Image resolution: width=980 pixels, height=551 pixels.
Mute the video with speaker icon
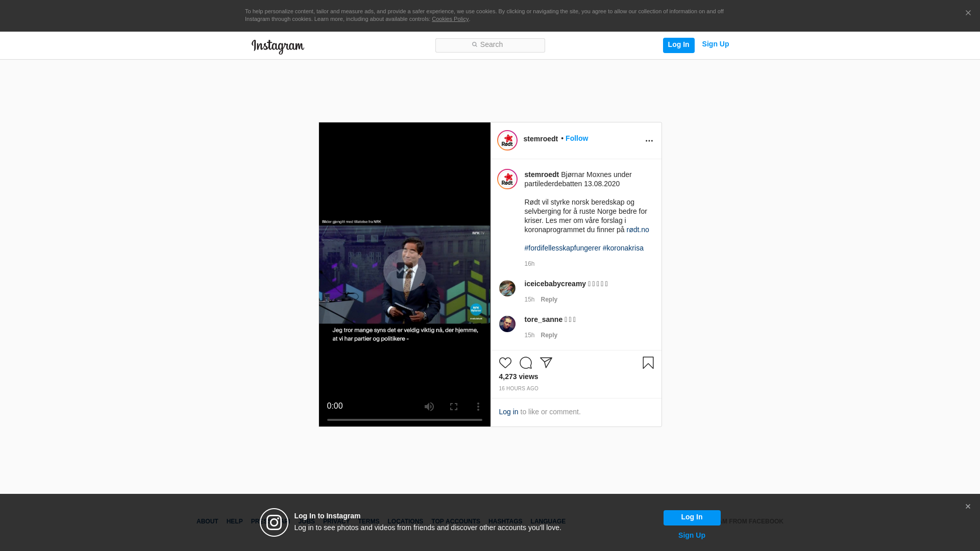pyautogui.click(x=429, y=407)
